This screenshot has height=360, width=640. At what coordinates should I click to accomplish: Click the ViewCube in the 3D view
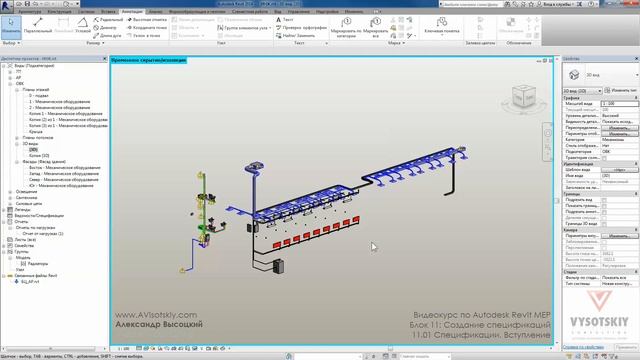524,97
